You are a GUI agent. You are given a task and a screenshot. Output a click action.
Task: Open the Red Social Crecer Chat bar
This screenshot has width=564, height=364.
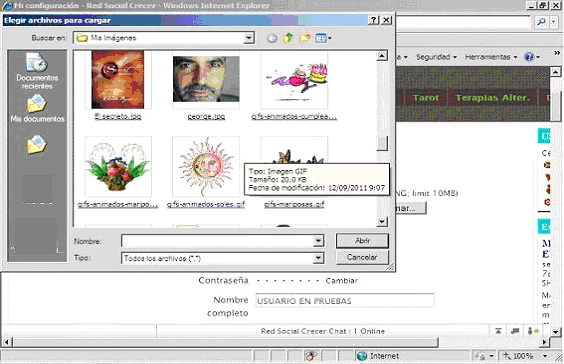tap(323, 331)
